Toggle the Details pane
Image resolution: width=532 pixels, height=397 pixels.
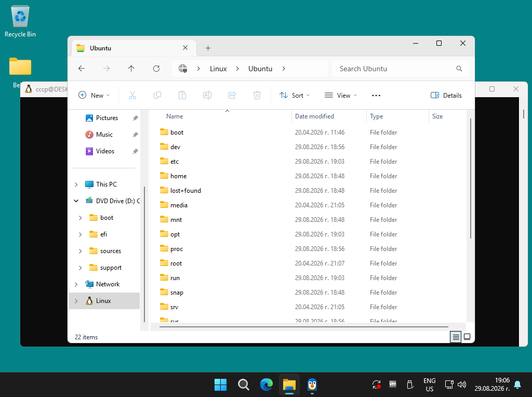(446, 95)
